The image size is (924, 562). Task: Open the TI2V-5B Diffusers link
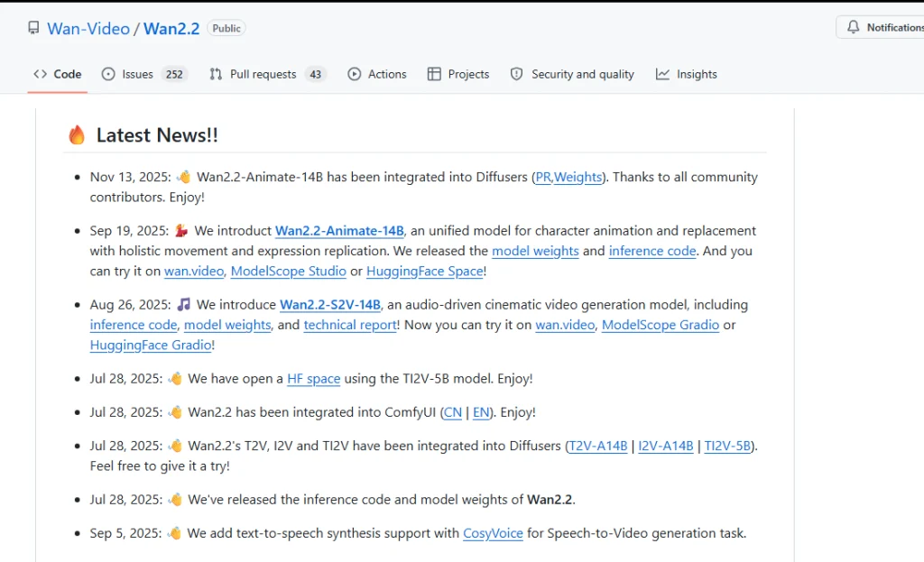point(728,446)
